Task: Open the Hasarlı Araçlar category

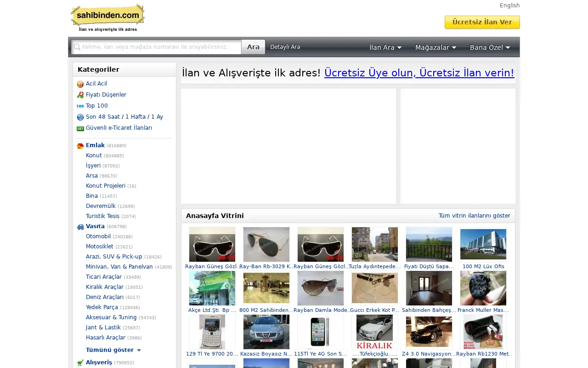Action: (106, 338)
